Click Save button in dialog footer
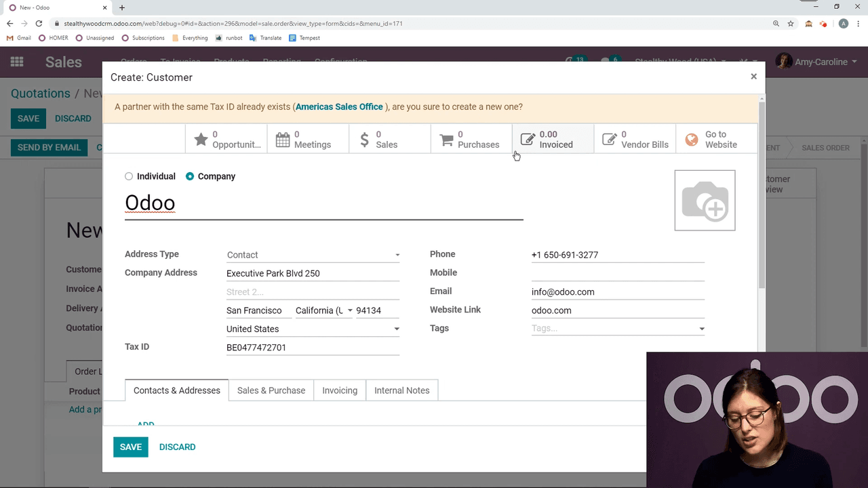The width and height of the screenshot is (868, 488). click(130, 447)
